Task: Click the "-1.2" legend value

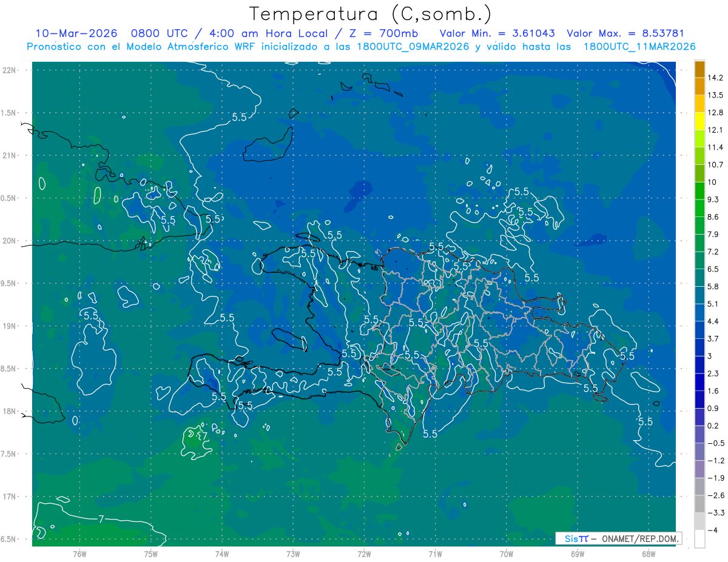Action: click(x=716, y=461)
